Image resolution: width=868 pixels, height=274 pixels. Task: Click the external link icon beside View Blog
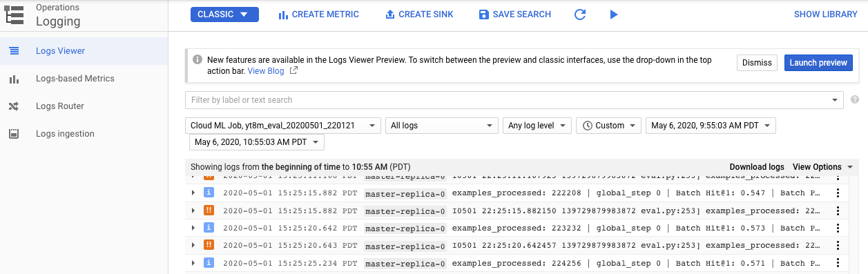[293, 70]
